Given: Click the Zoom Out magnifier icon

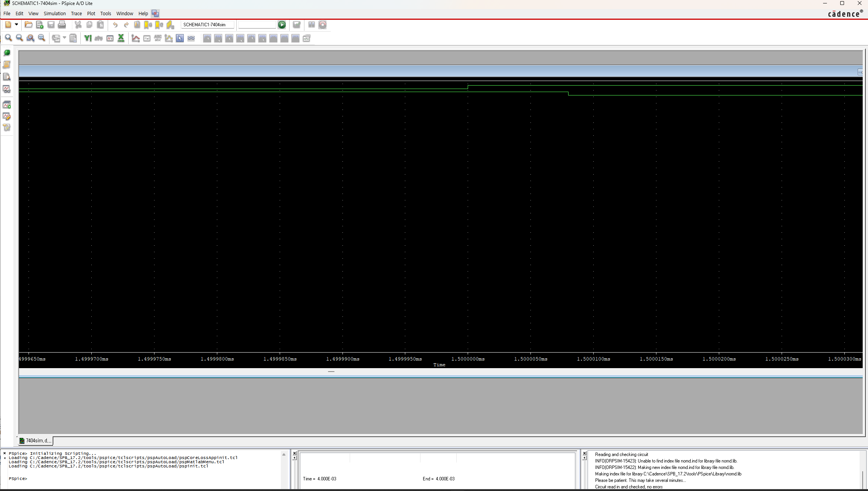Looking at the screenshot, I should (19, 38).
